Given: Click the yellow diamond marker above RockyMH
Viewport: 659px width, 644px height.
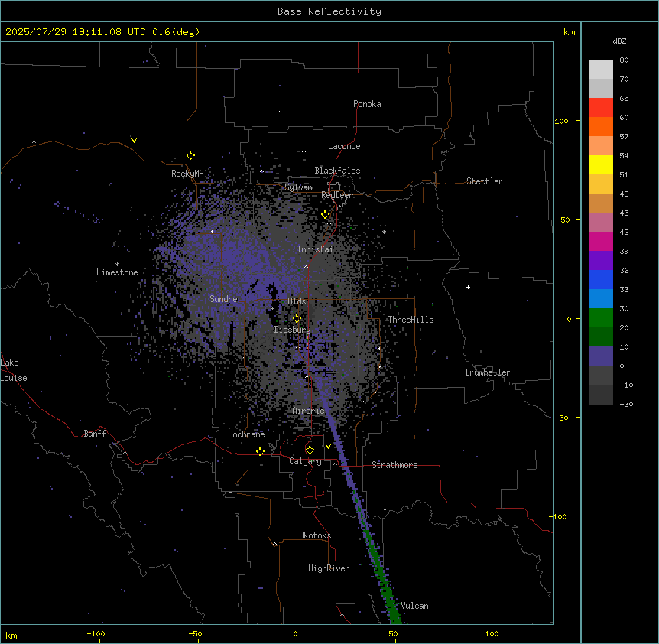Looking at the screenshot, I should (x=190, y=156).
